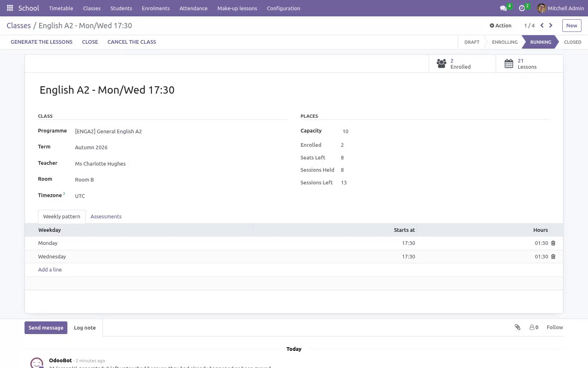Open the Action gear menu
The width and height of the screenshot is (588, 368).
500,25
